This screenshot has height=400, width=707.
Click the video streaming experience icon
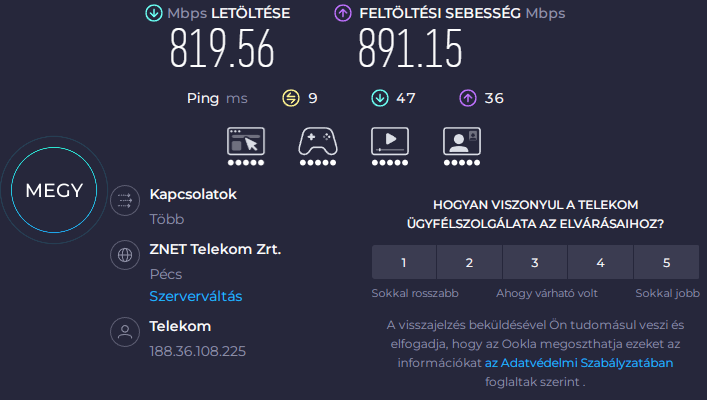pyautogui.click(x=390, y=142)
